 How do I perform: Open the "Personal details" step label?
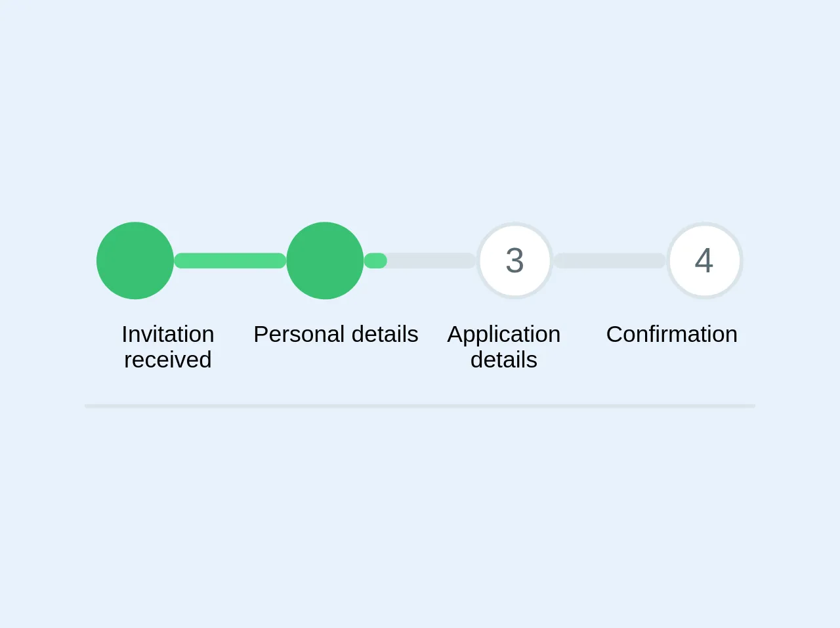[x=335, y=334]
